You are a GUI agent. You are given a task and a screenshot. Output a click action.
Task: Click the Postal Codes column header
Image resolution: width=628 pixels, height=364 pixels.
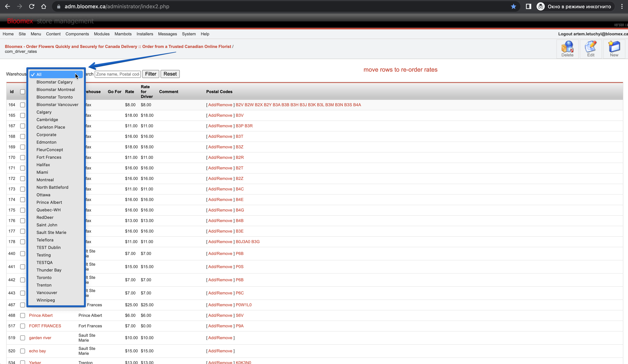219,92
